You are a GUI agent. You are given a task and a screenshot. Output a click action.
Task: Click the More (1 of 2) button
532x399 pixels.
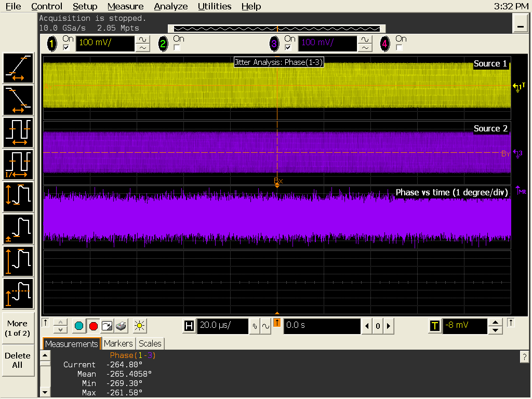pos(18,328)
